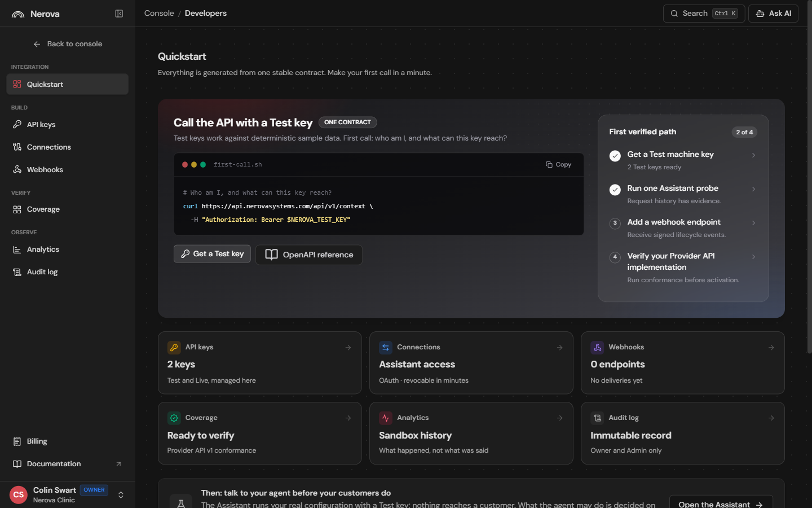
Task: Open the account switcher chevrons by Colin Swart
Action: coord(121,495)
